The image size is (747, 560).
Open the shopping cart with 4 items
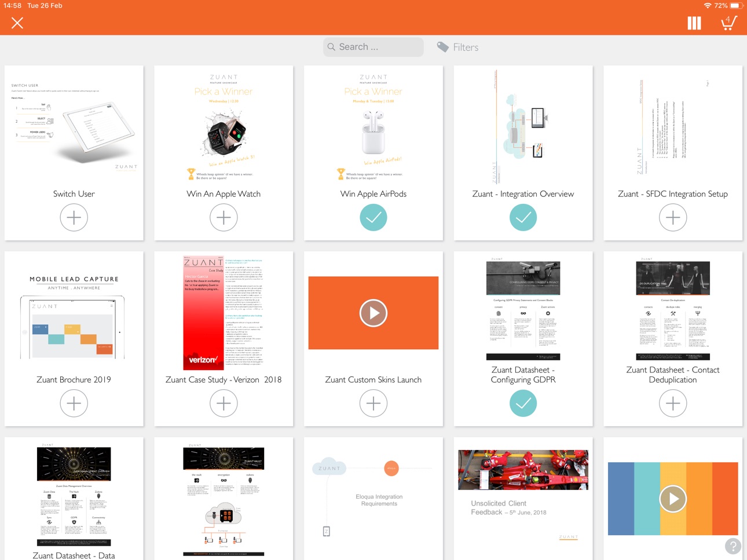(x=728, y=23)
